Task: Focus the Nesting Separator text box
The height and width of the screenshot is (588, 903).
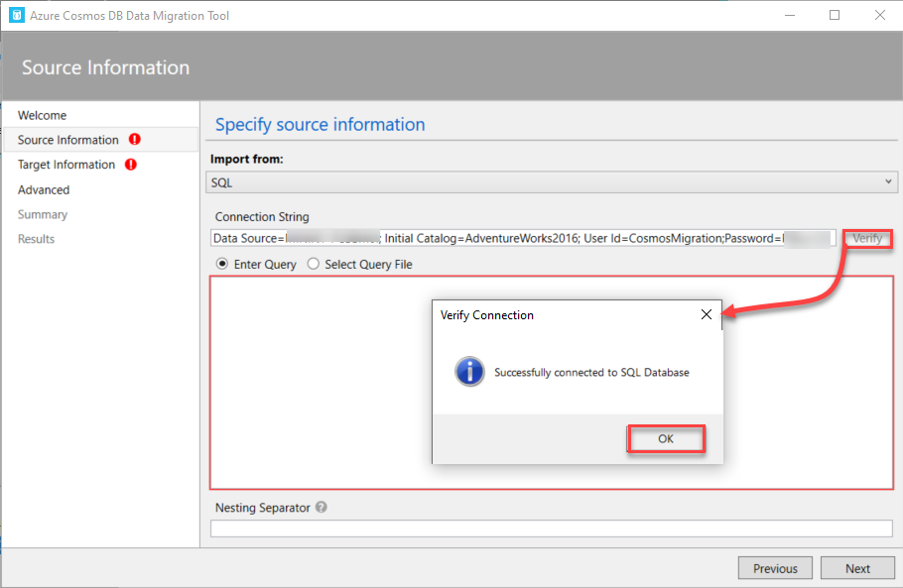Action: coord(551,529)
